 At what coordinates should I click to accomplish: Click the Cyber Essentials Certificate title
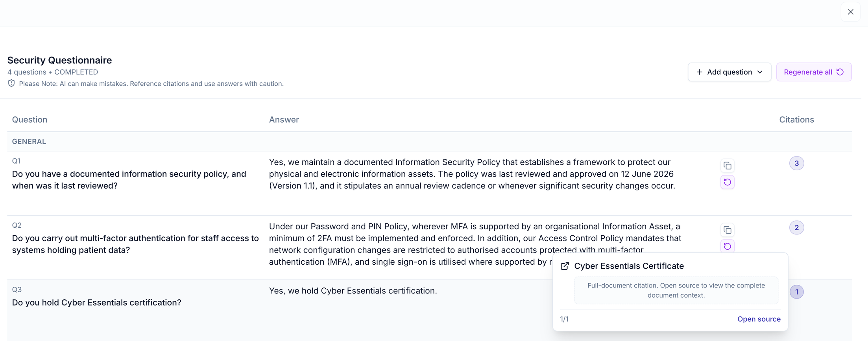[629, 266]
